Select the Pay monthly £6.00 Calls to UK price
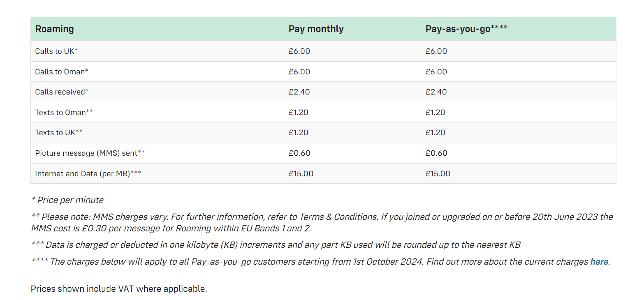Viewport: 644px width, 300px height. pyautogui.click(x=299, y=51)
